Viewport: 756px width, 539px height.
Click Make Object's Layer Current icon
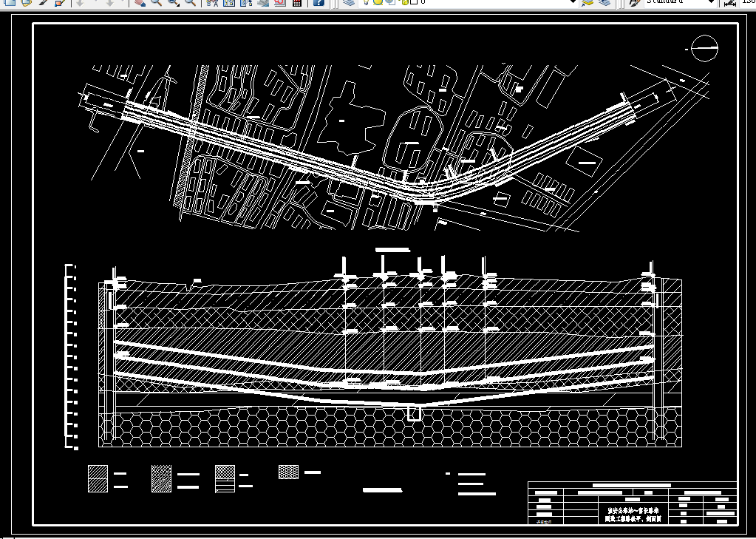pyautogui.click(x=587, y=2)
